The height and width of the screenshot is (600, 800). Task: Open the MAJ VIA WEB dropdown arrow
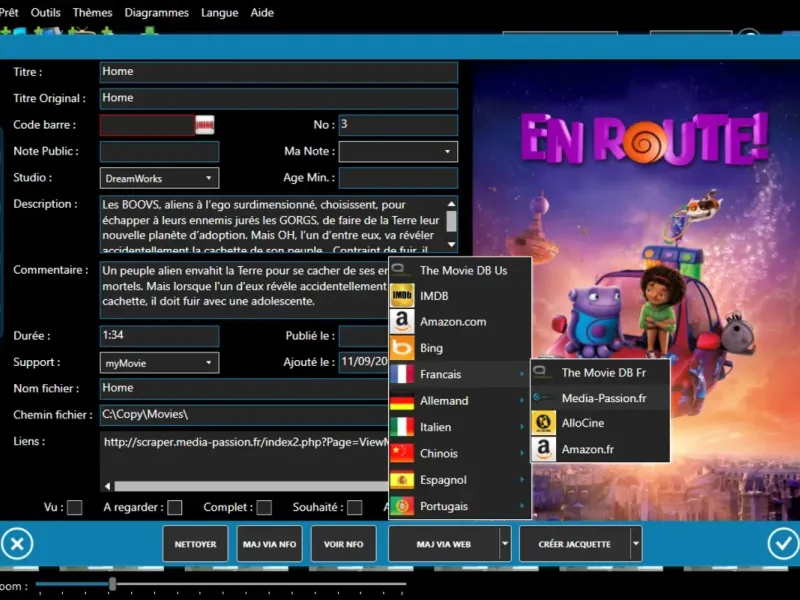tap(505, 544)
